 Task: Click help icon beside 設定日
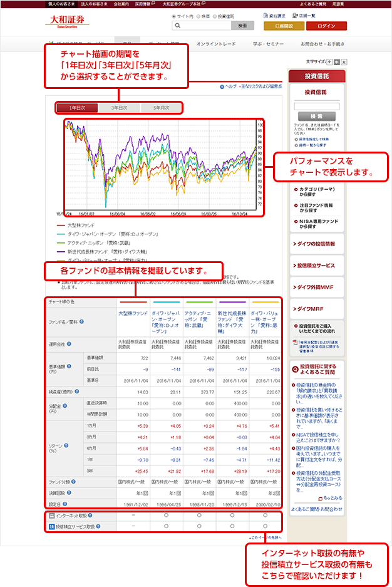tap(64, 504)
